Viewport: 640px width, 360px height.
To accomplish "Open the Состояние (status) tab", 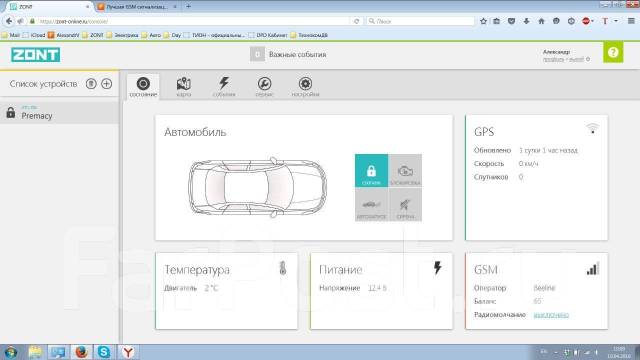I will click(x=143, y=87).
